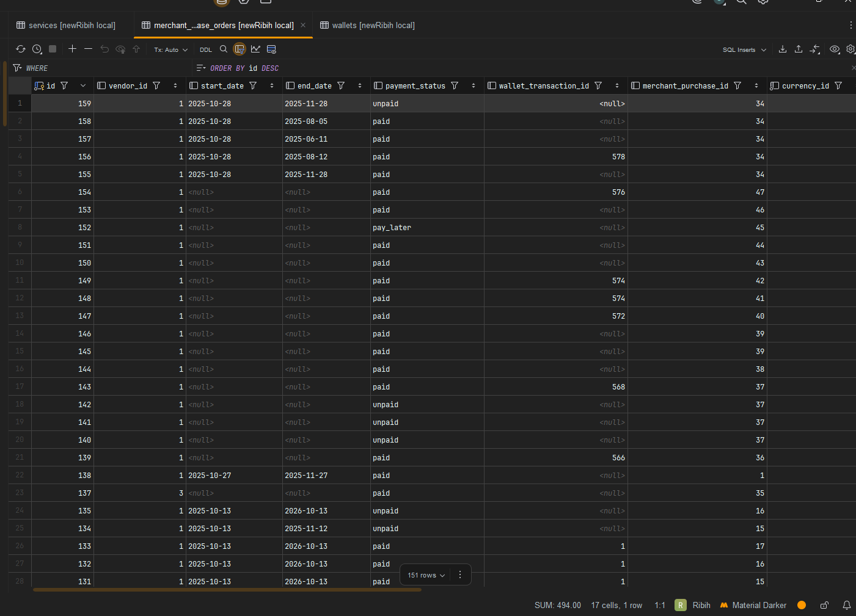Screen dimensions: 856x616
Task: Add a new row with plus icon
Action: tap(72, 49)
